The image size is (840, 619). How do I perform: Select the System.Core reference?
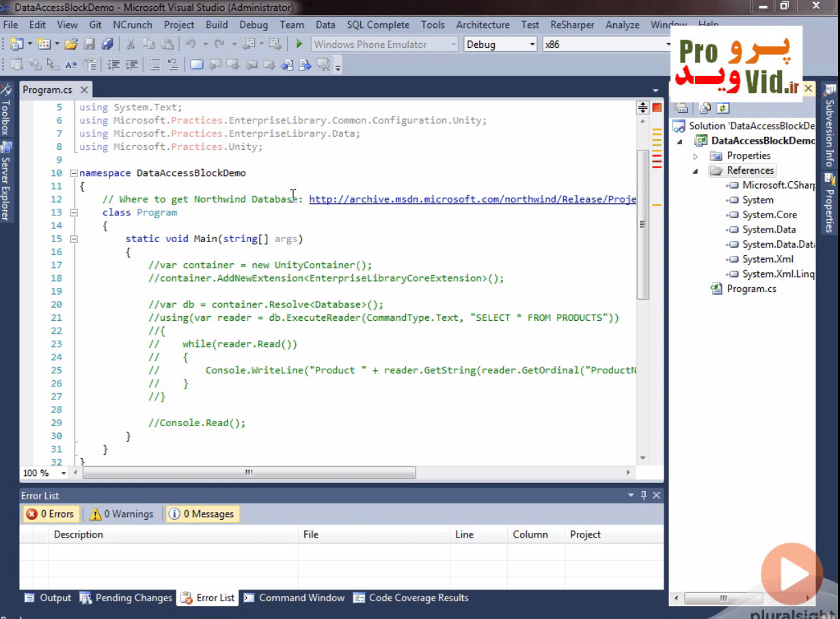tap(770, 215)
